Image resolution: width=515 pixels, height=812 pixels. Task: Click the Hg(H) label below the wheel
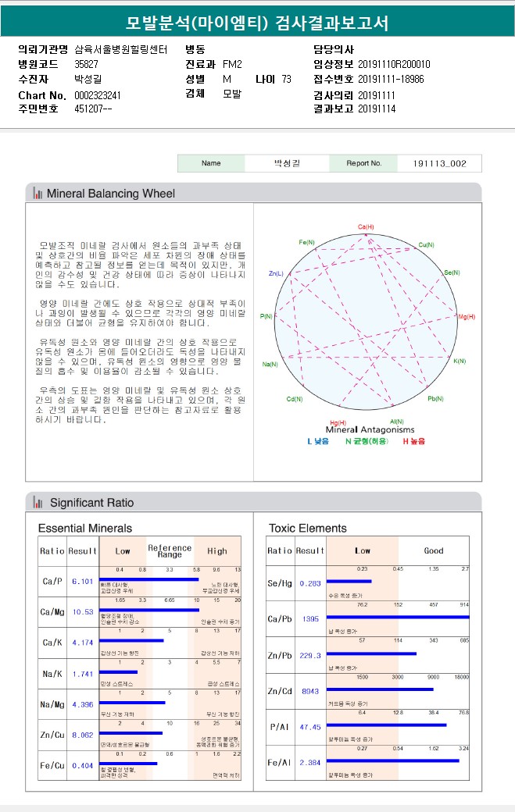(338, 422)
